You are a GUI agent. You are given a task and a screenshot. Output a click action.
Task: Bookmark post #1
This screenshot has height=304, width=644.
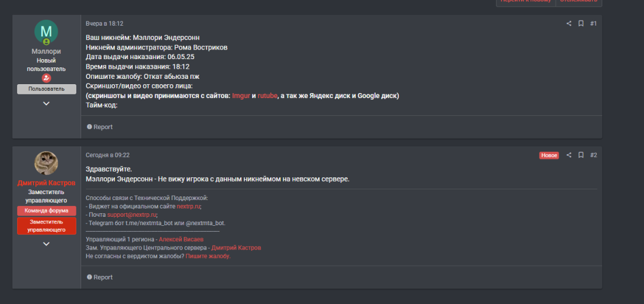(581, 23)
